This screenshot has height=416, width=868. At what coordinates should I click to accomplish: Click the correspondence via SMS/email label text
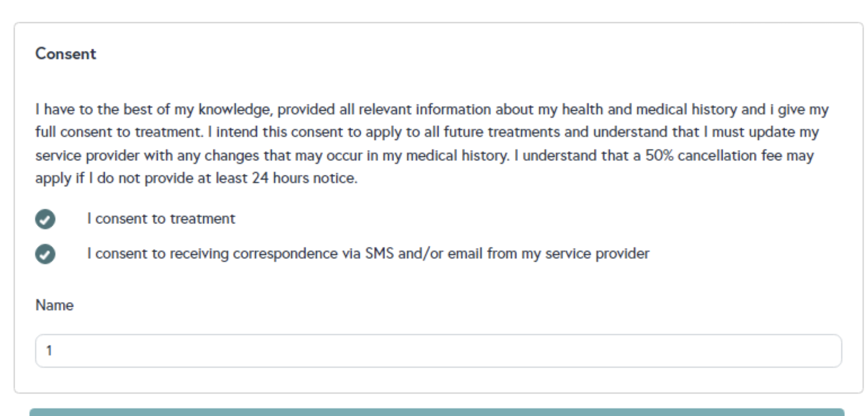coord(368,253)
